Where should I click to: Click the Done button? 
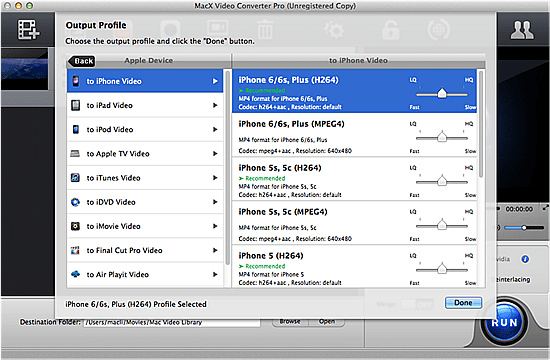tap(463, 303)
